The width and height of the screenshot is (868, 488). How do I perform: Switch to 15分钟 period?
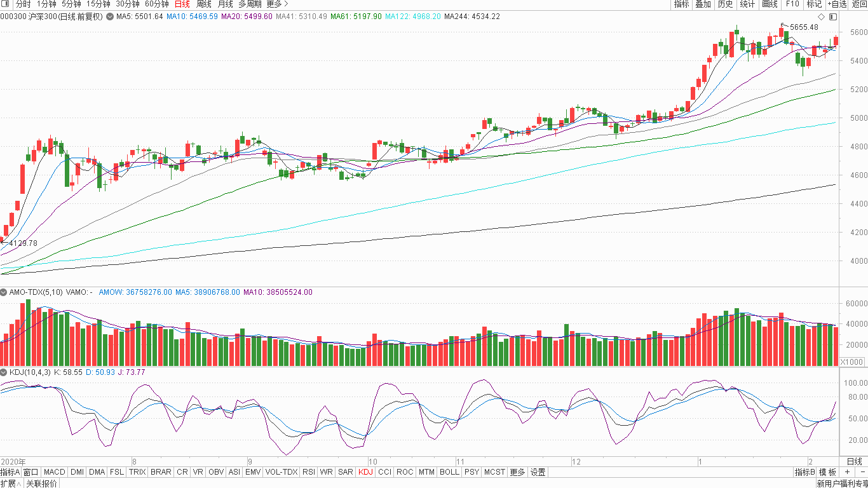click(x=98, y=4)
